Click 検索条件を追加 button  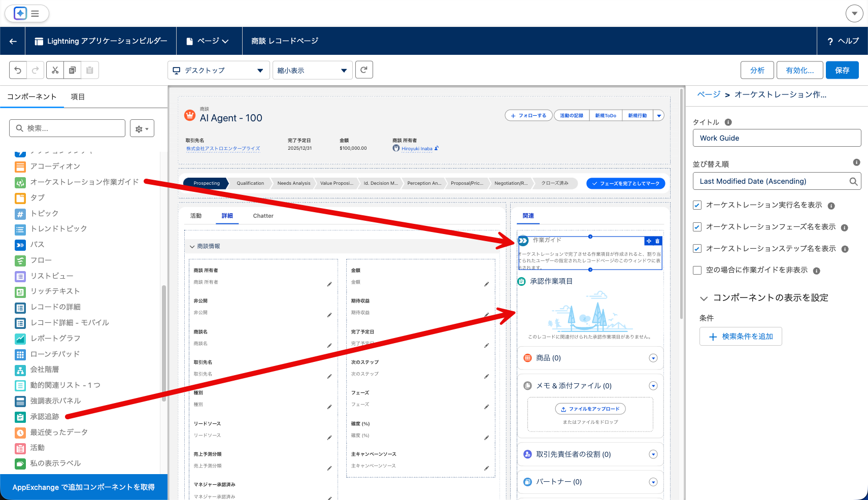[x=741, y=337]
